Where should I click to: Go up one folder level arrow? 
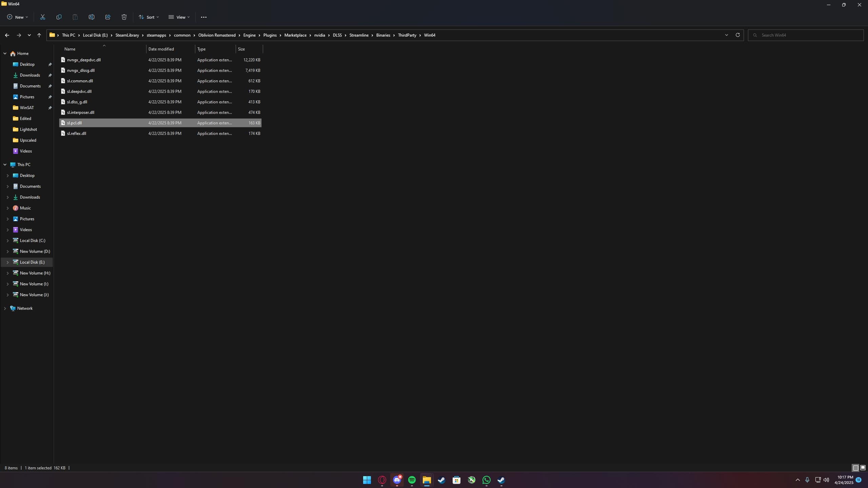tap(39, 35)
